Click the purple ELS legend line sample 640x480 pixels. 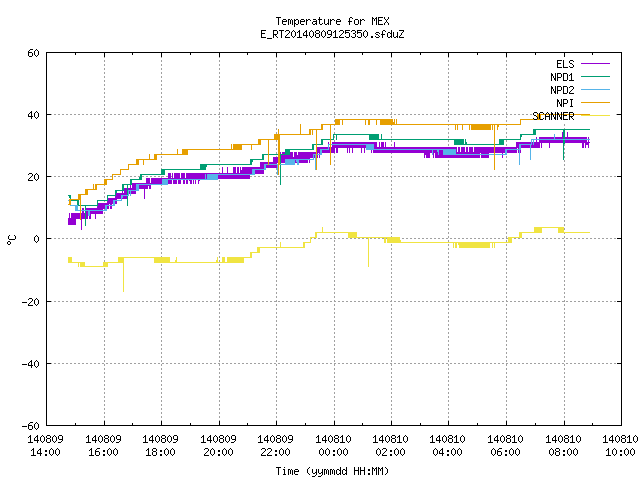tap(595, 64)
